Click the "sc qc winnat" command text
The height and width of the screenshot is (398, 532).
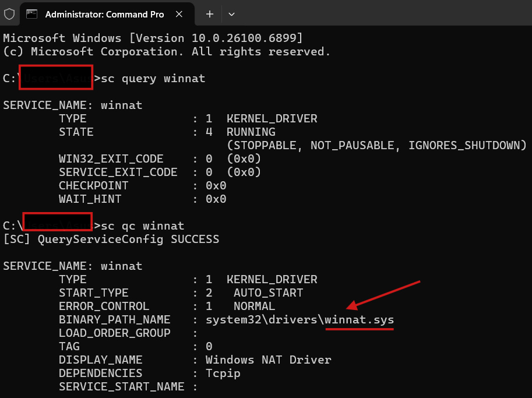142,226
